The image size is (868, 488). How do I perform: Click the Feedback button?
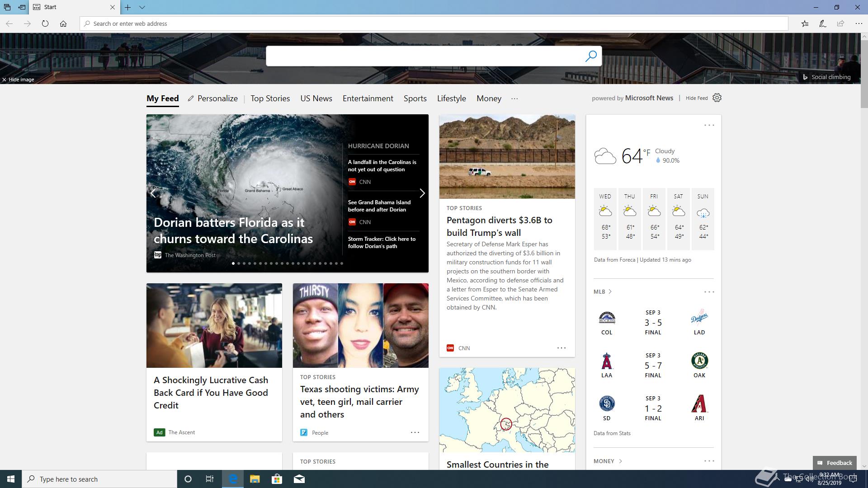(835, 463)
